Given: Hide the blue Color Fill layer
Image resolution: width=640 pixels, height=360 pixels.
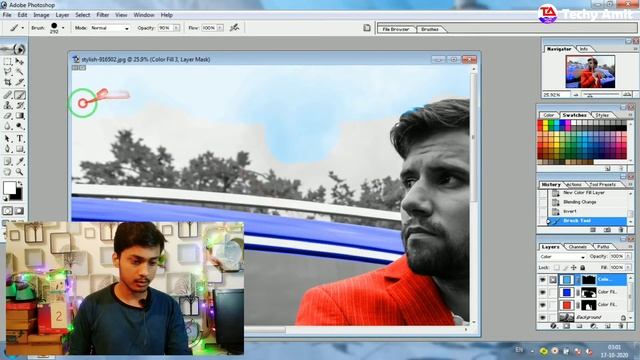Looking at the screenshot, I should [542, 292].
